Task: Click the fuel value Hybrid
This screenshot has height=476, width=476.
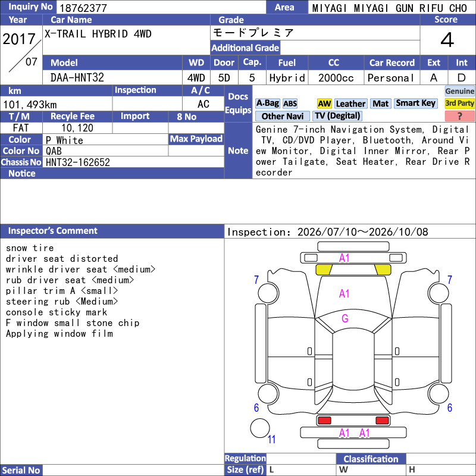Action: (287, 78)
